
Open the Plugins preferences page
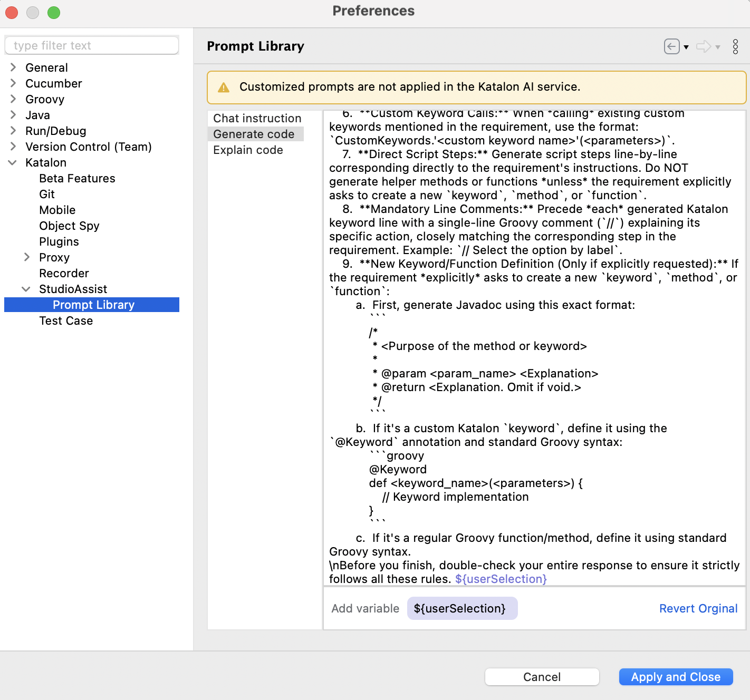59,241
